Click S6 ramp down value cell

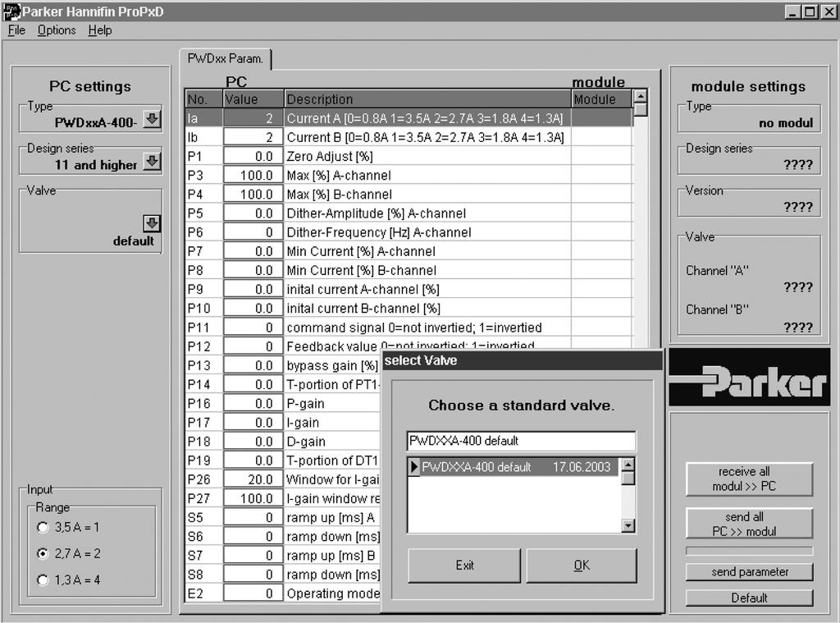253,536
